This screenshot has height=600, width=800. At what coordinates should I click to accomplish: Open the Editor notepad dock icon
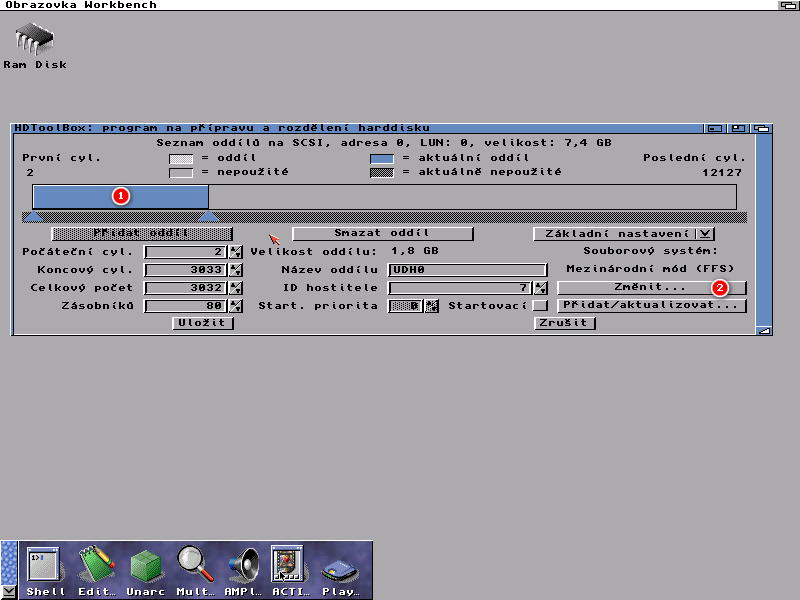pyautogui.click(x=96, y=570)
